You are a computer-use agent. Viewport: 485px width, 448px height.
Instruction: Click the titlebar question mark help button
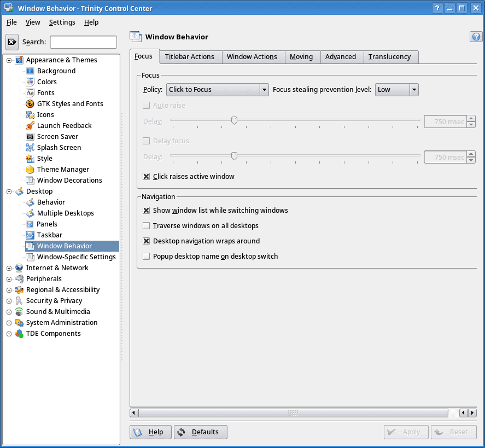coord(437,8)
